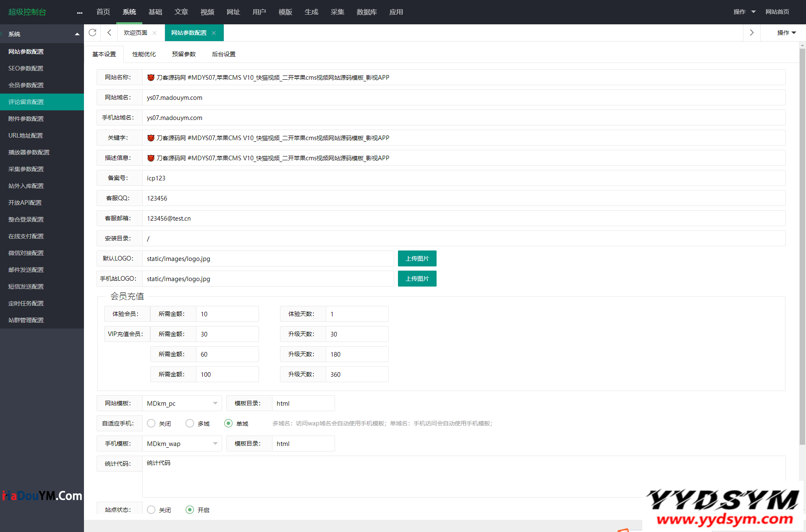Image resolution: width=806 pixels, height=532 pixels.
Task: Click the refresh page icon
Action: [x=92, y=33]
